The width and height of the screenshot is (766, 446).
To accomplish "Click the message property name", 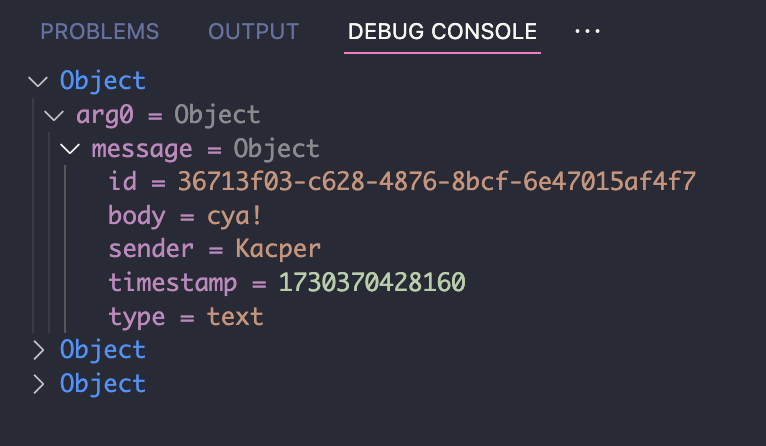I will pyautogui.click(x=141, y=149).
